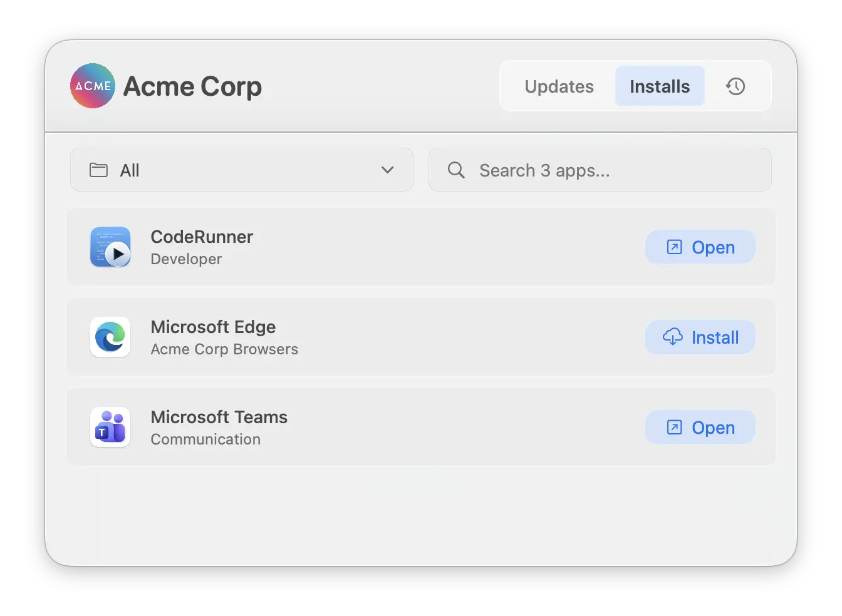Expand the category chevron arrow
Viewport: 842px width, 616px height.
[388, 170]
